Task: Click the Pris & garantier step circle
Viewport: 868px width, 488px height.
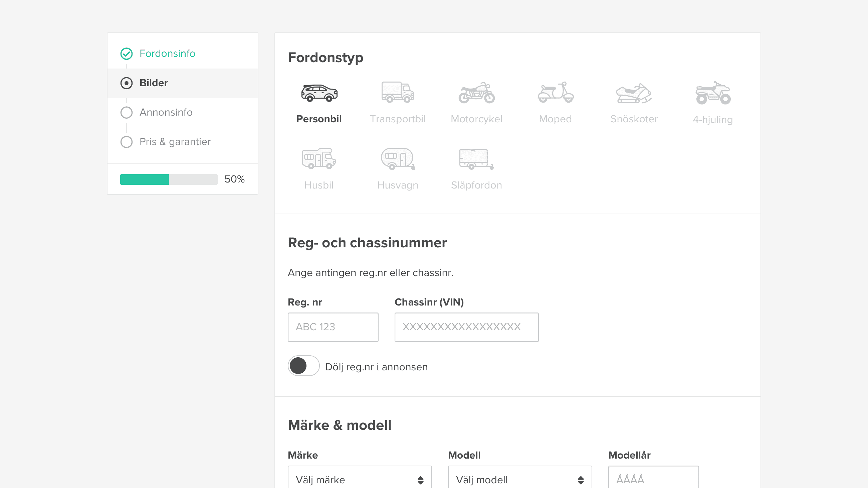Action: [126, 142]
